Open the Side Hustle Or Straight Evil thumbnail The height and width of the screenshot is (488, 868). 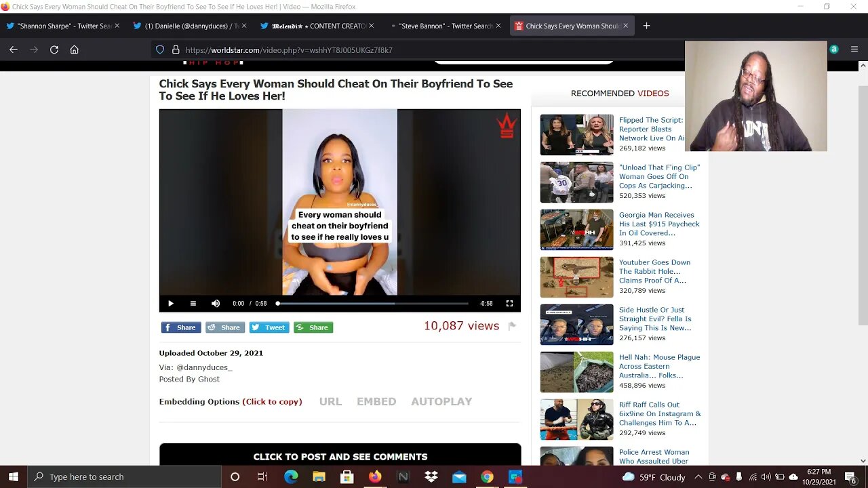[x=576, y=325]
